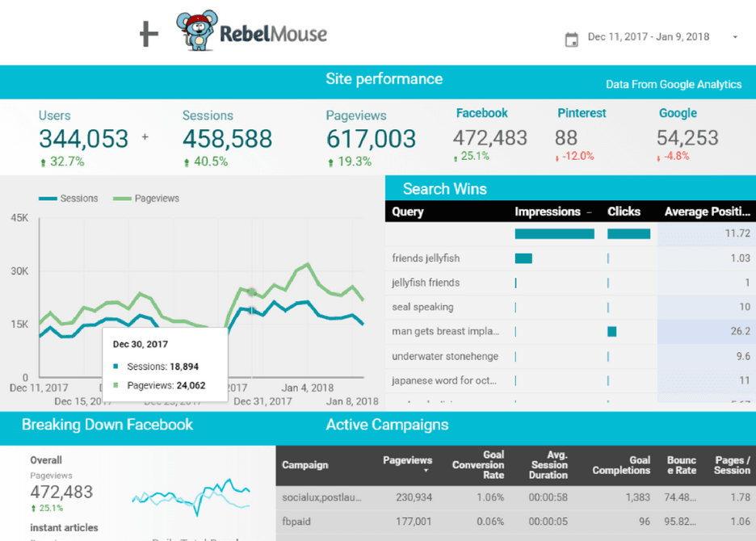Sort campaigns by Pageviews column header
This screenshot has height=541, width=756.
click(407, 460)
